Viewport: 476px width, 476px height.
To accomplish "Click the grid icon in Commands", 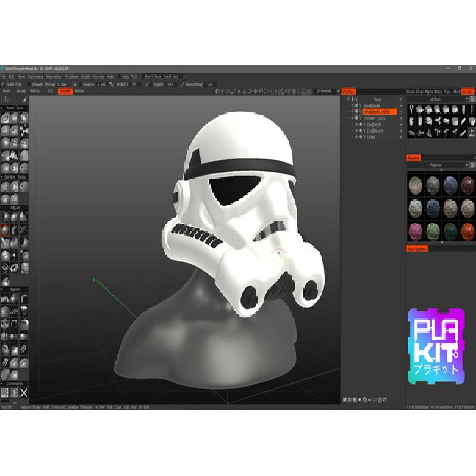I will (x=5, y=393).
